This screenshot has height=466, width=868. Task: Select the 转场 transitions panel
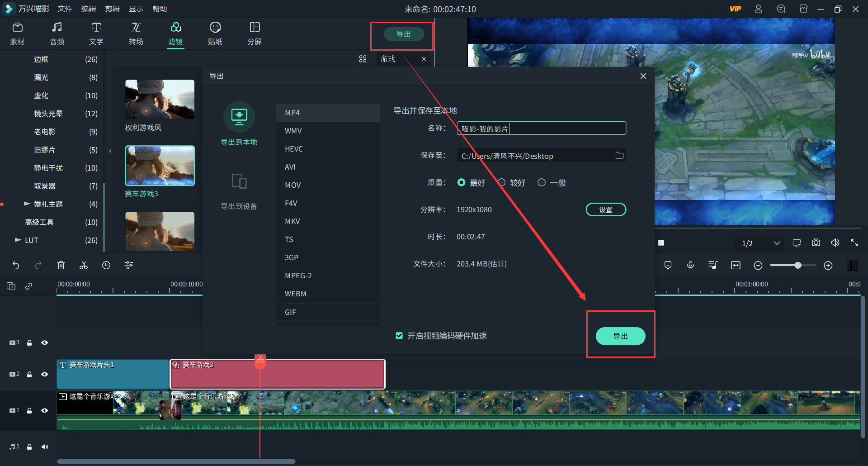(x=136, y=33)
